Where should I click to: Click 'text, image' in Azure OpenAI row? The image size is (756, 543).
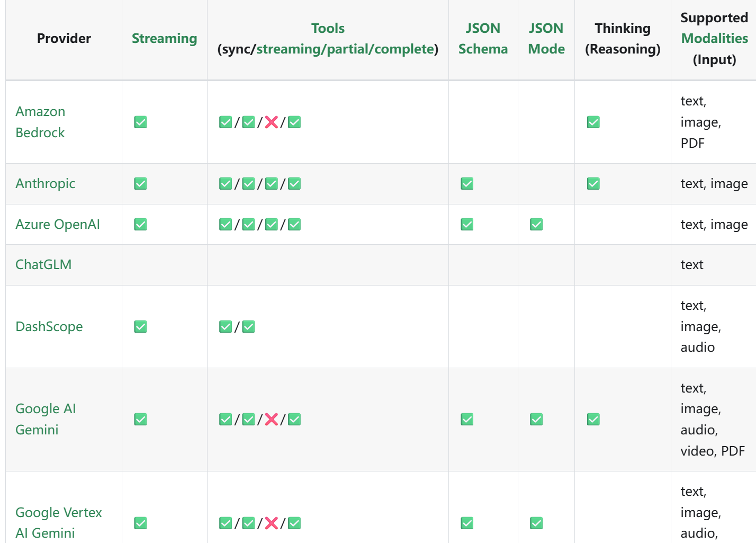714,224
